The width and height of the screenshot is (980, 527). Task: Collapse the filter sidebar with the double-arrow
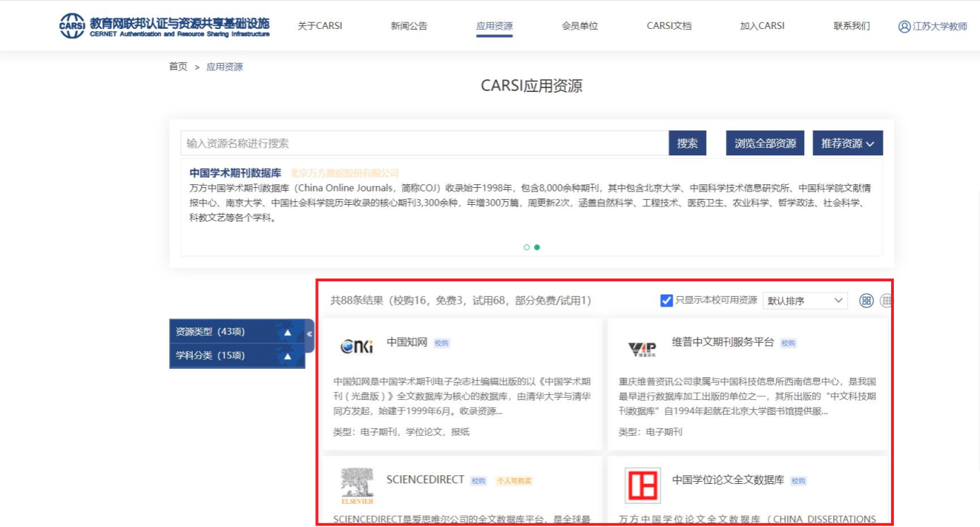click(x=309, y=335)
